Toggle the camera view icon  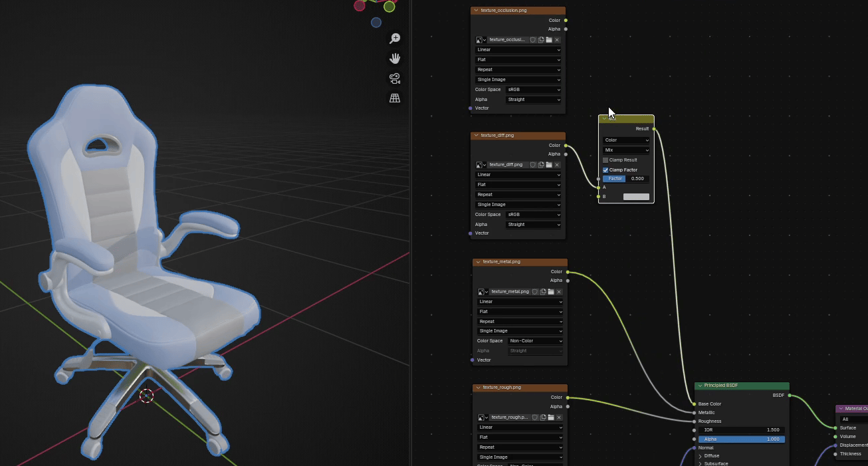point(395,78)
